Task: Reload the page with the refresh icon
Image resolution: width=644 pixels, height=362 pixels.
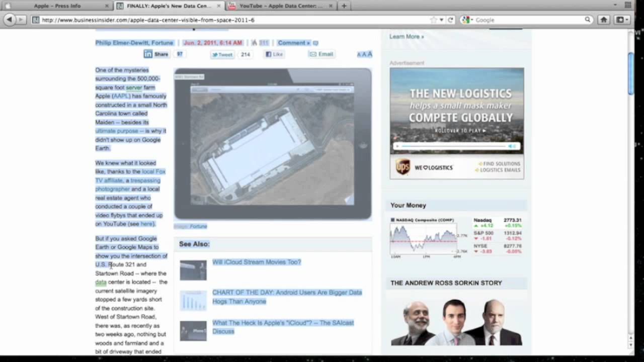Action: (x=451, y=20)
